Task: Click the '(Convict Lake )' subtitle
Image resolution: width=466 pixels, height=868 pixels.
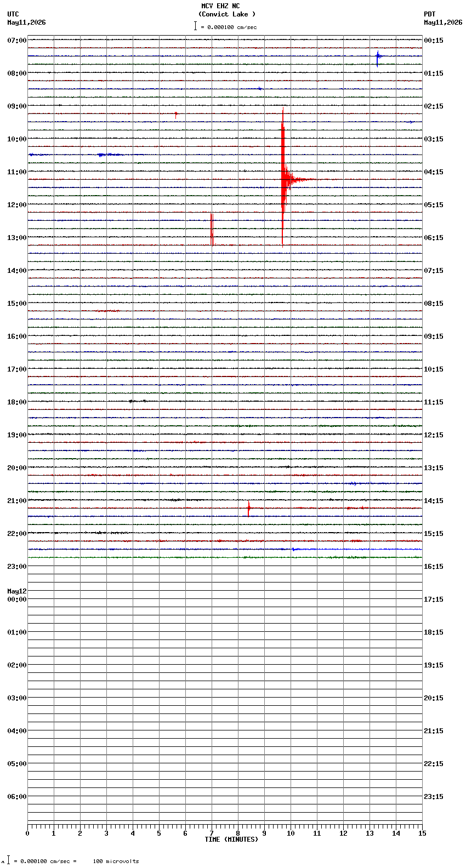Action: click(227, 14)
